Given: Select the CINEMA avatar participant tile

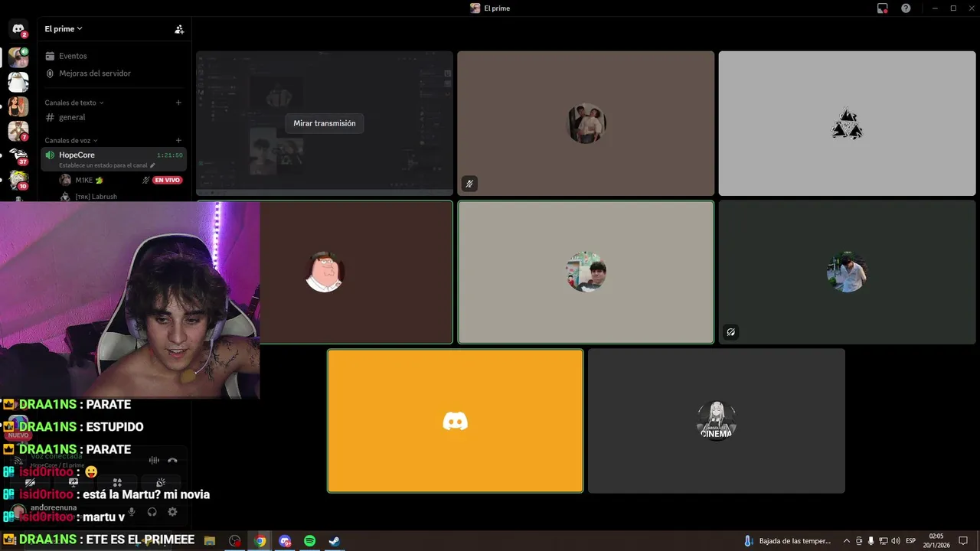Looking at the screenshot, I should 717,421.
